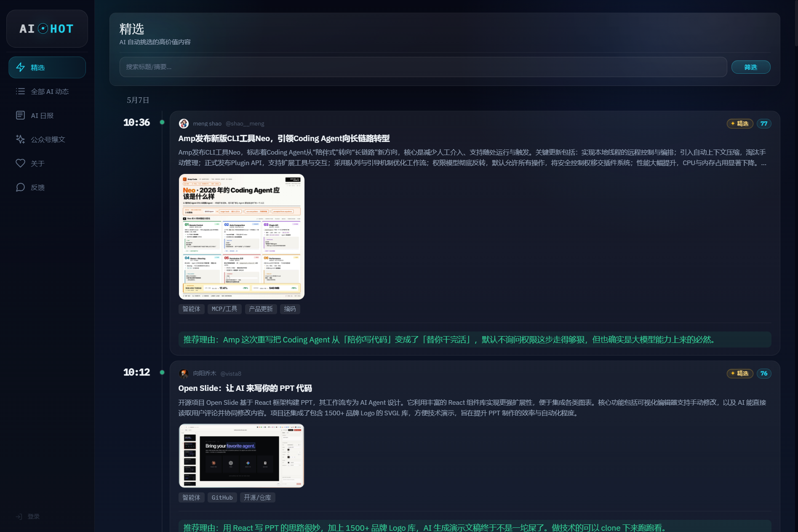
Task: Click the Amp article summary text
Action: click(x=472, y=158)
